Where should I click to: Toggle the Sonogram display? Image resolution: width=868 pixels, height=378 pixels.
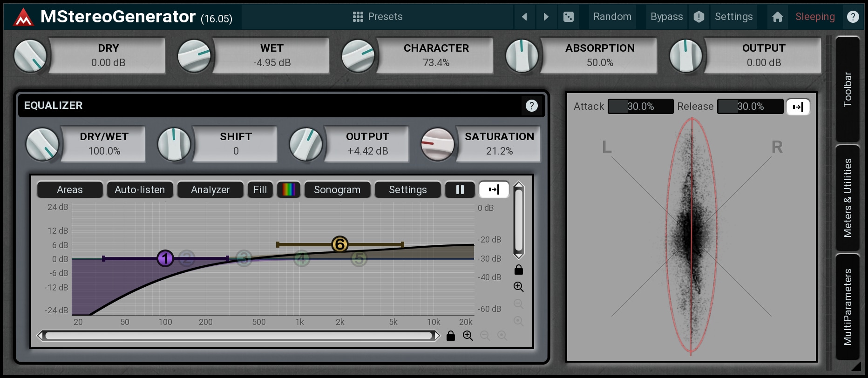pyautogui.click(x=337, y=190)
